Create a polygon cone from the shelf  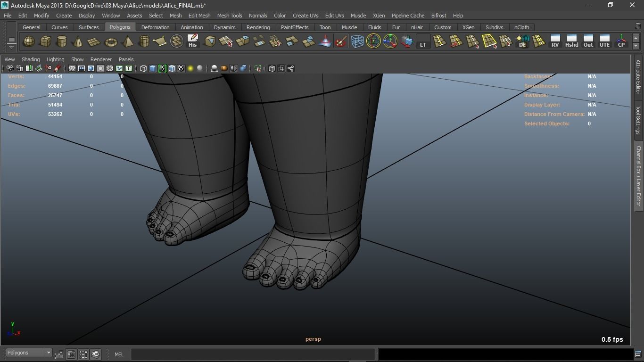click(78, 41)
